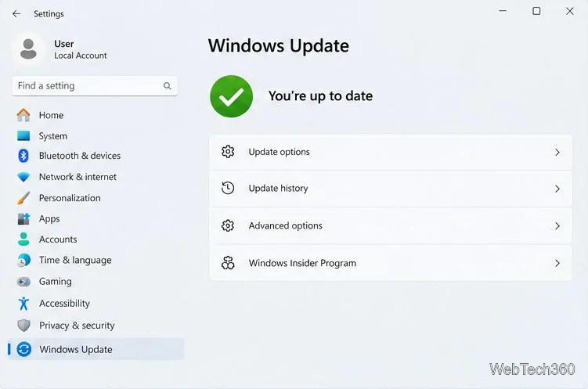Viewport: 588px width, 389px height.
Task: Expand Update history chevron
Action: [x=557, y=189]
